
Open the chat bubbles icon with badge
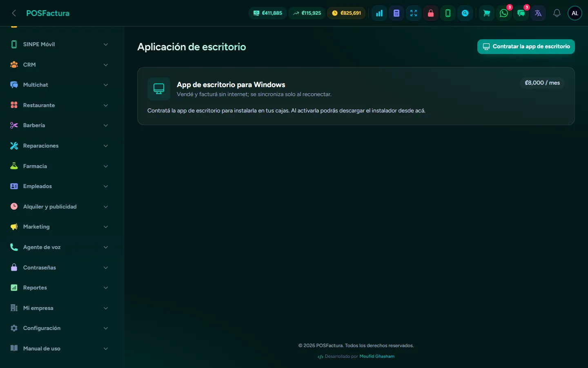coord(521,13)
